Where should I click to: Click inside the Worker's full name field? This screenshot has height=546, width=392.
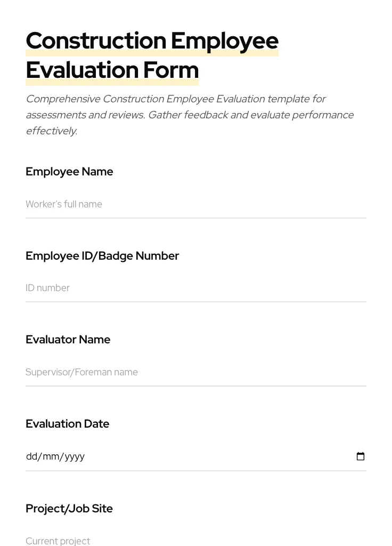160,204
